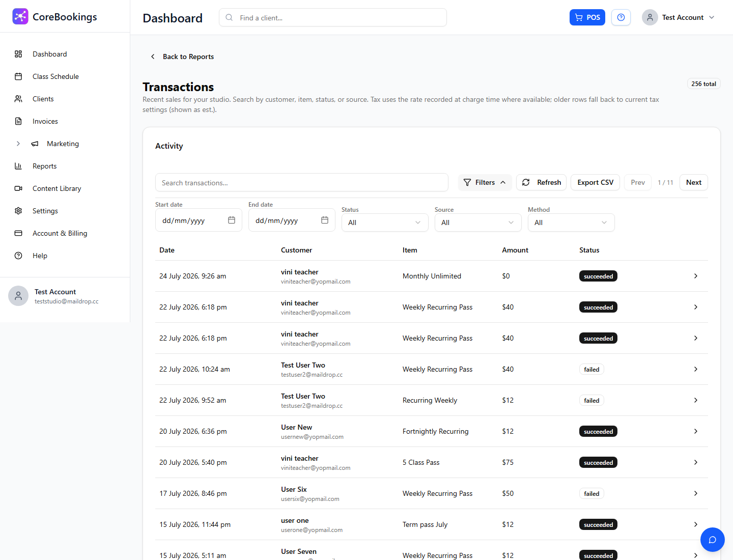Open the Start date calendar picker icon

232,220
